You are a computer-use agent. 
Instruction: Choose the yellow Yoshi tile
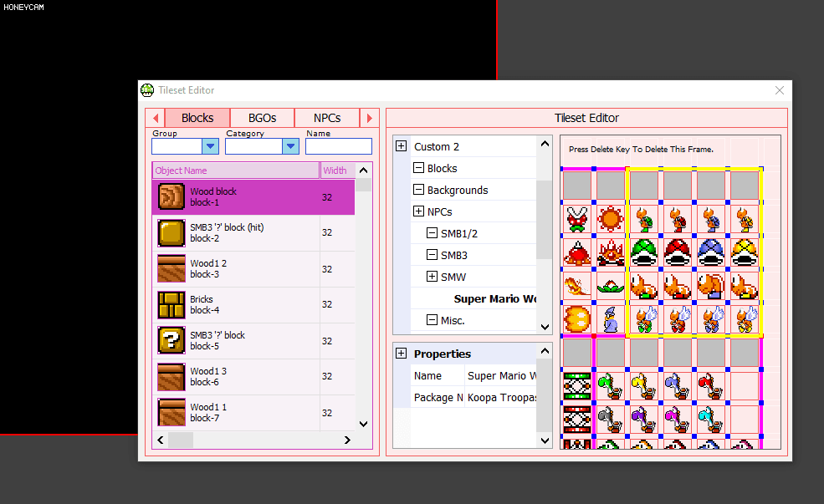[644, 386]
